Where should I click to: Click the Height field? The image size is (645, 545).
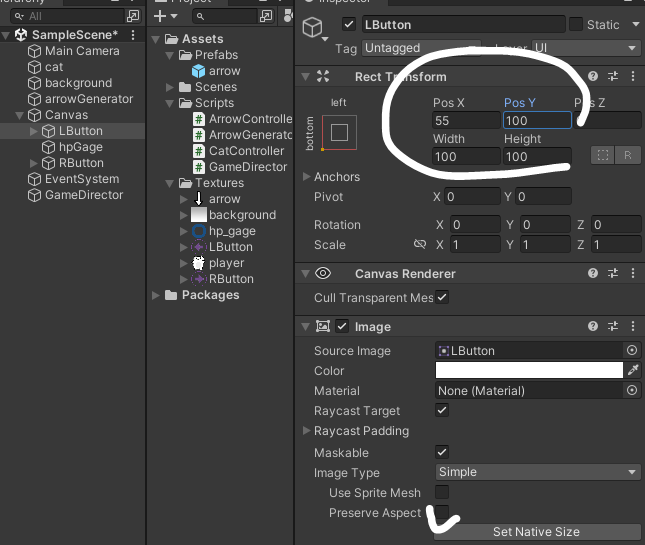(x=537, y=156)
